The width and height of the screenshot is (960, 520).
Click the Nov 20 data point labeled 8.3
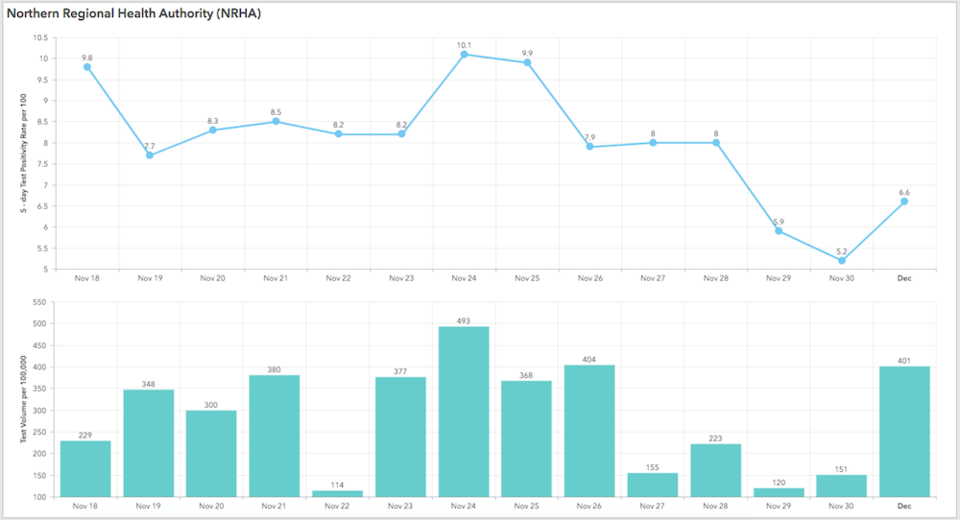[212, 130]
